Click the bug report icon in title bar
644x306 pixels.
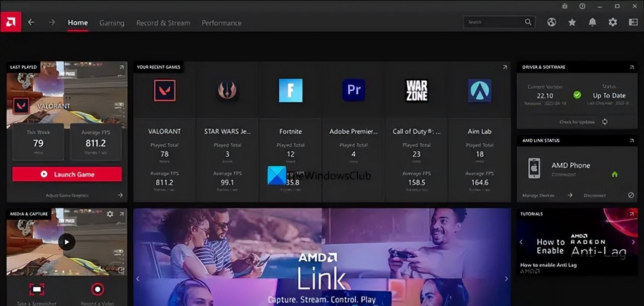566,6
